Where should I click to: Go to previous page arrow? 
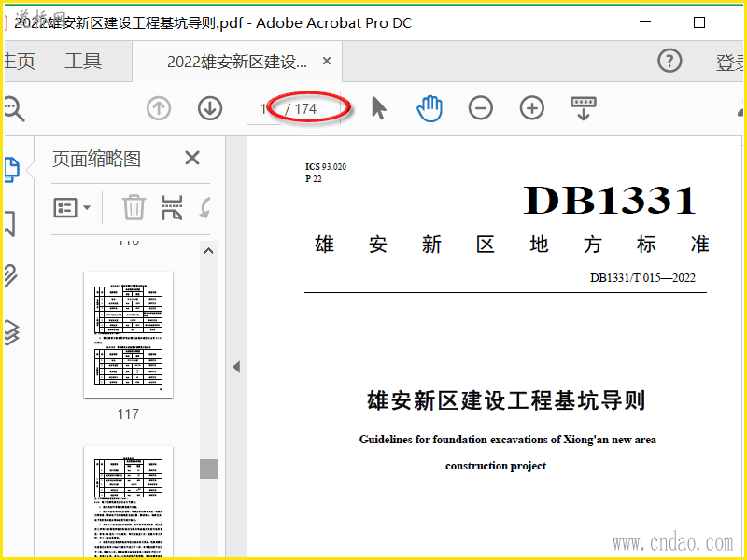pyautogui.click(x=159, y=108)
